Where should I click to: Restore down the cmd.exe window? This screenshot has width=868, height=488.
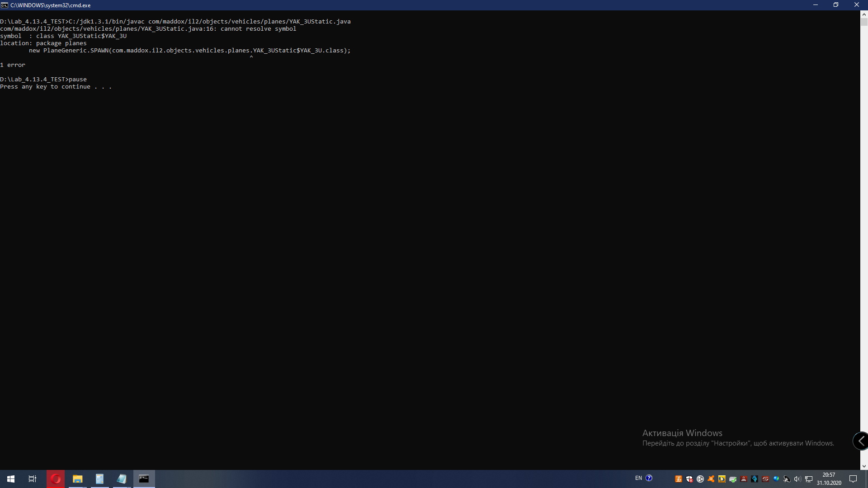pos(836,5)
